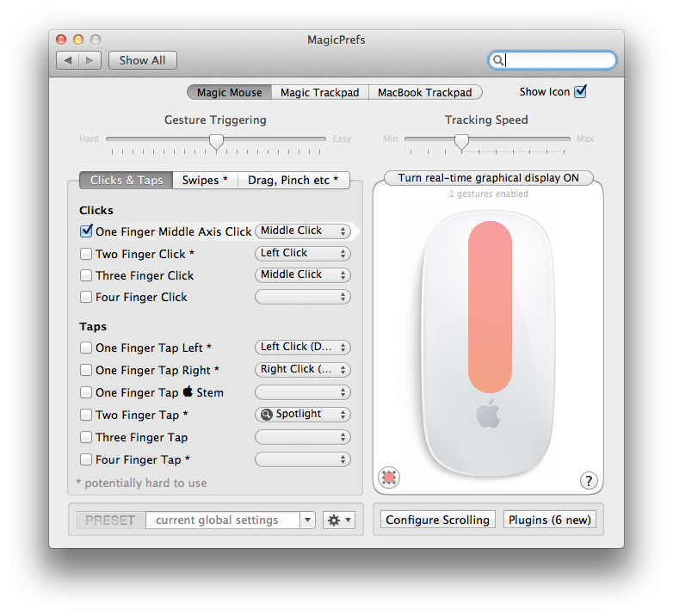Open the Two Finger Click action dropdown

point(303,254)
